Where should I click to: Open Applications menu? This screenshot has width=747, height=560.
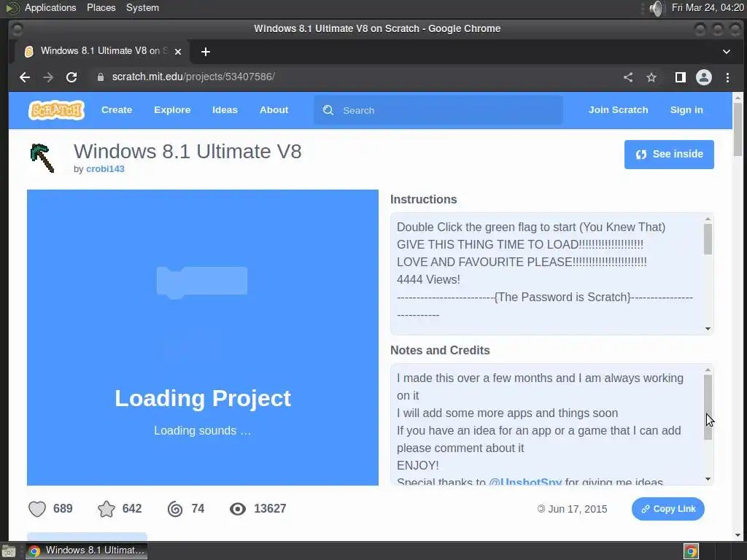pyautogui.click(x=50, y=7)
